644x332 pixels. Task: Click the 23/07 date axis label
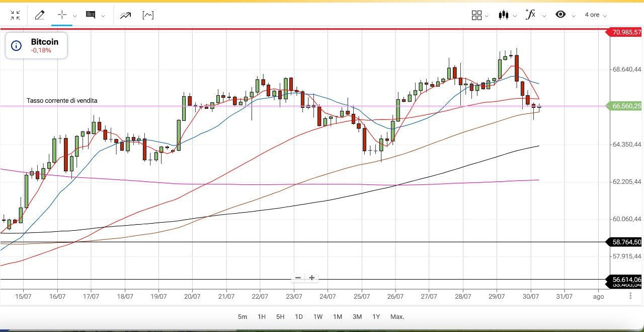294,297
